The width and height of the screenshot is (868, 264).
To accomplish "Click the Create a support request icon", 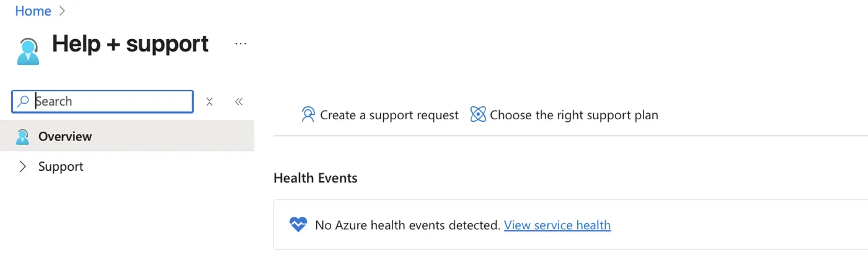I will [308, 115].
